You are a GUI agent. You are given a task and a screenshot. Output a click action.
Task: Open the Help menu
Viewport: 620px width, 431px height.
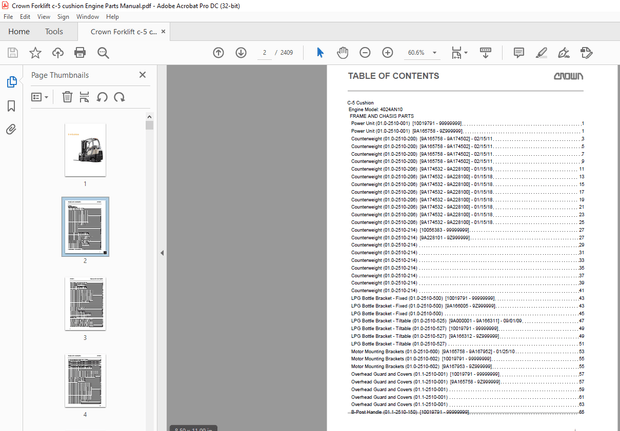click(112, 17)
